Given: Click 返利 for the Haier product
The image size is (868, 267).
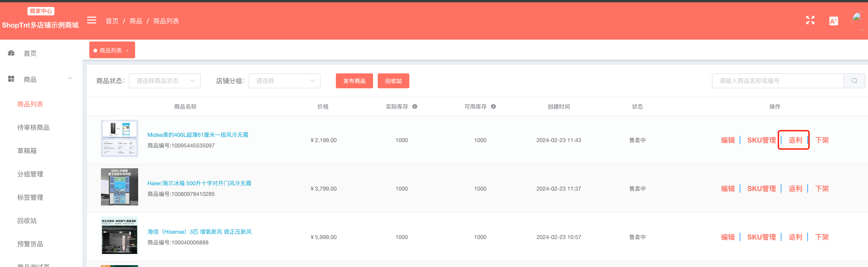Looking at the screenshot, I should [795, 189].
